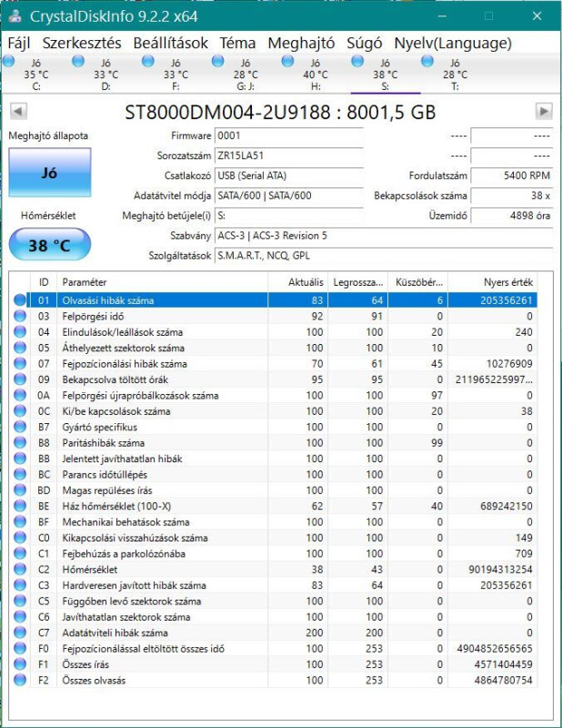Click the Szolgáltatások field S.M.A.R.T., NCQ, GPL

pyautogui.click(x=384, y=256)
